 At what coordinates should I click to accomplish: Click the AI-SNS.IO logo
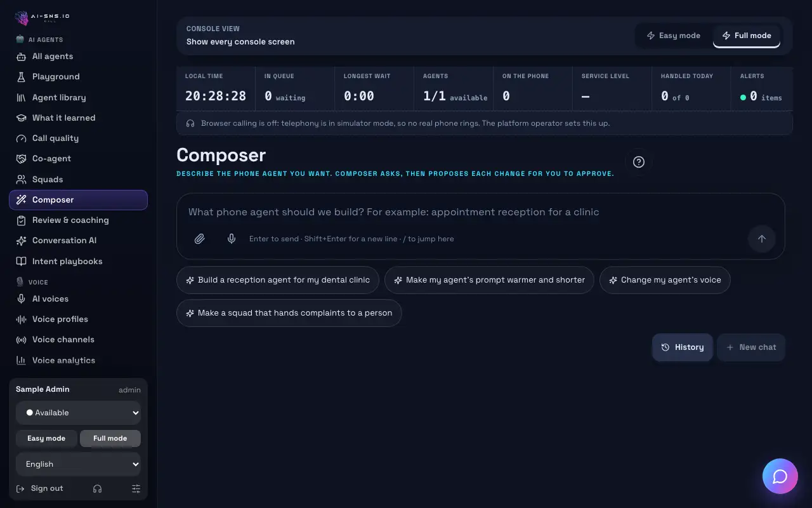pos(43,18)
